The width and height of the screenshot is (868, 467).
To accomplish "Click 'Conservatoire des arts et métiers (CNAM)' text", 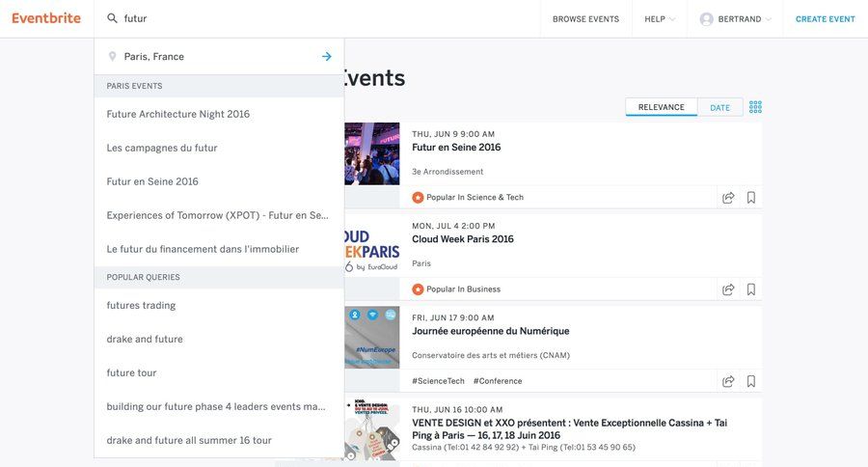I will [x=491, y=356].
